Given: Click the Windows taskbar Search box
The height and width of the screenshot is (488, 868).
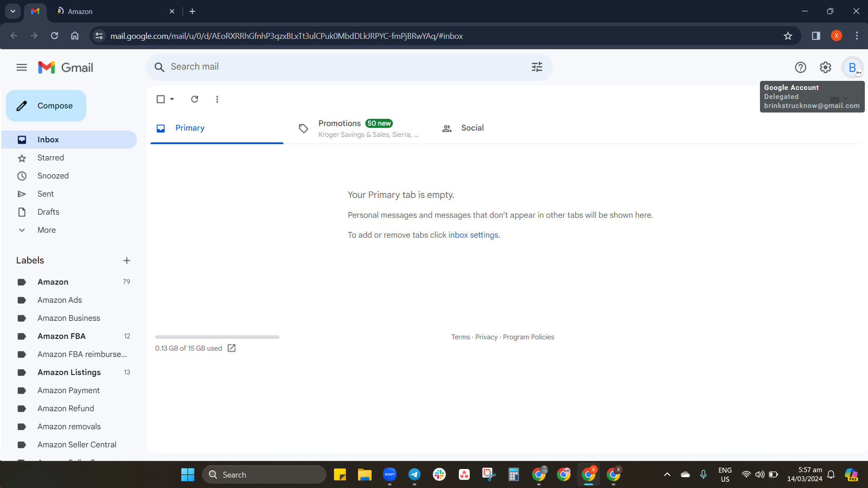Looking at the screenshot, I should (264, 474).
